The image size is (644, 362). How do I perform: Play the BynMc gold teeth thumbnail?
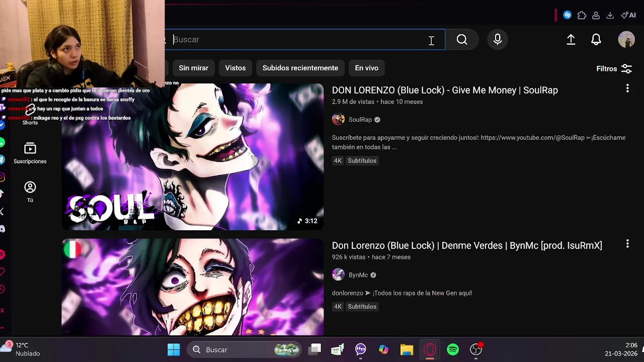pos(193,287)
